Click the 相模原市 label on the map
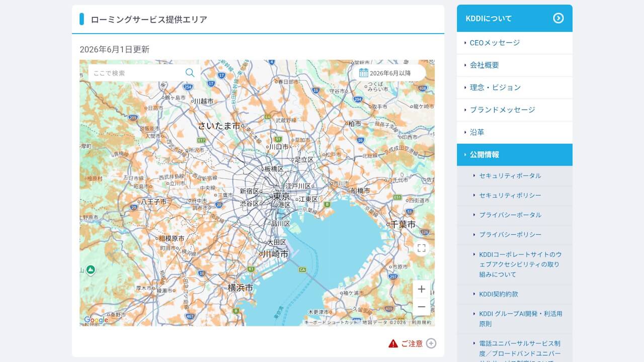 [x=172, y=238]
